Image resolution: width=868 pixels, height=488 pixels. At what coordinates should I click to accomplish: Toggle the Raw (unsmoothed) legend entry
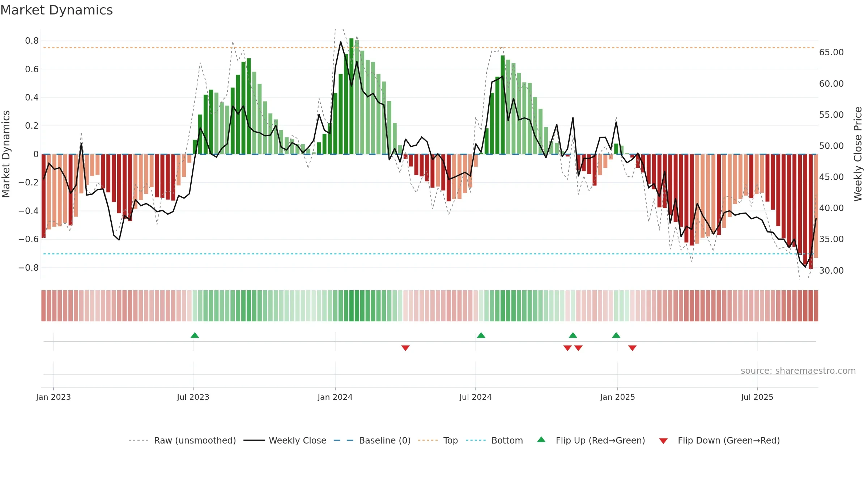[x=182, y=440]
